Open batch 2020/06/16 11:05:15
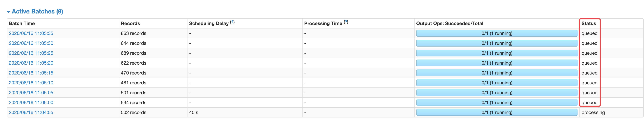Image resolution: width=644 pixels, height=119 pixels. [31, 73]
